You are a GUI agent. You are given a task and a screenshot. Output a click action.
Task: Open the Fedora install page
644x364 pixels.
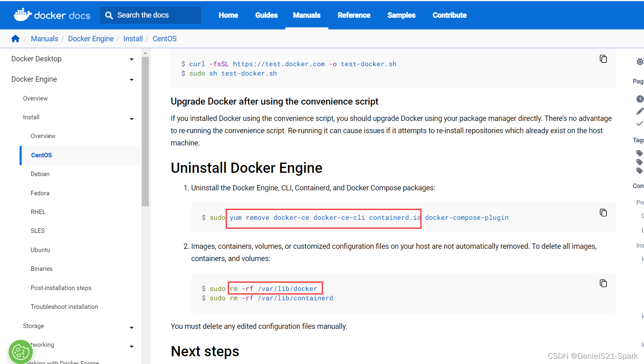[x=40, y=193]
